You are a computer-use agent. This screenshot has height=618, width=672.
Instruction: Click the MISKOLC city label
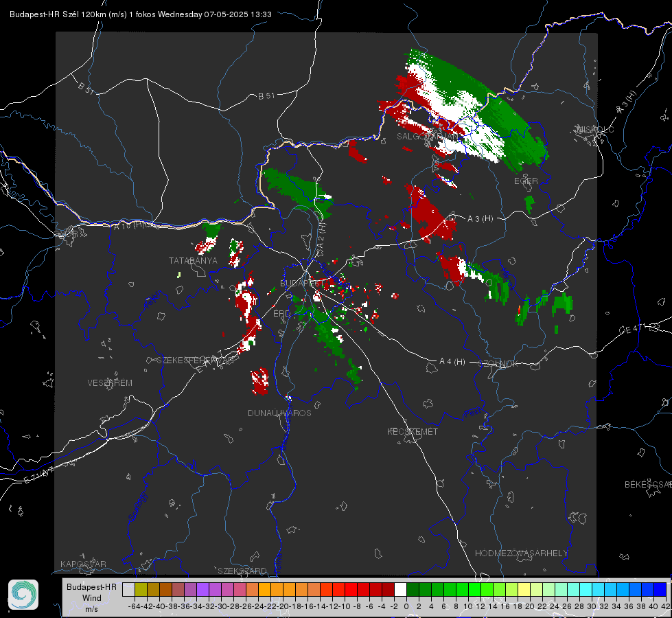coord(595,129)
